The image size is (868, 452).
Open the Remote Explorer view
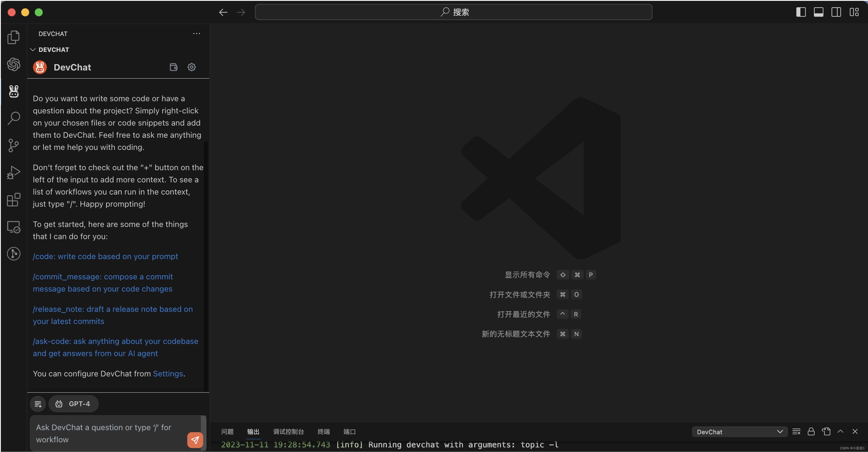[x=13, y=227]
